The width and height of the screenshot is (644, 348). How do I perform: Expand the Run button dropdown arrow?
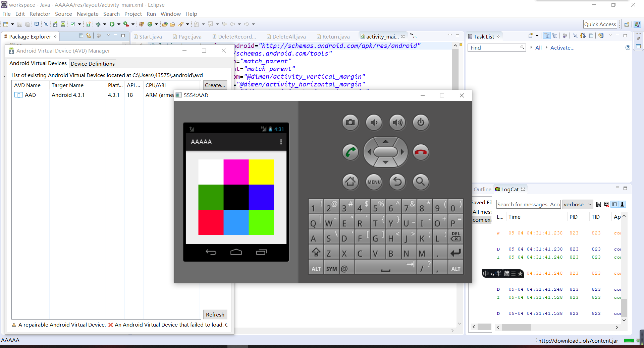119,24
